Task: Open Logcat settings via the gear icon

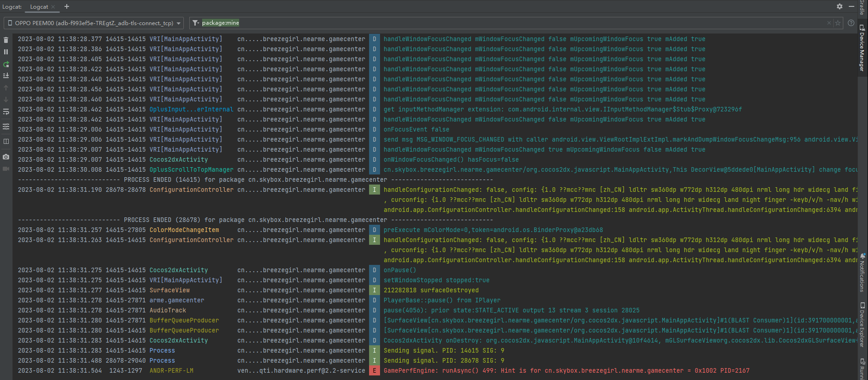Action: coord(840,6)
